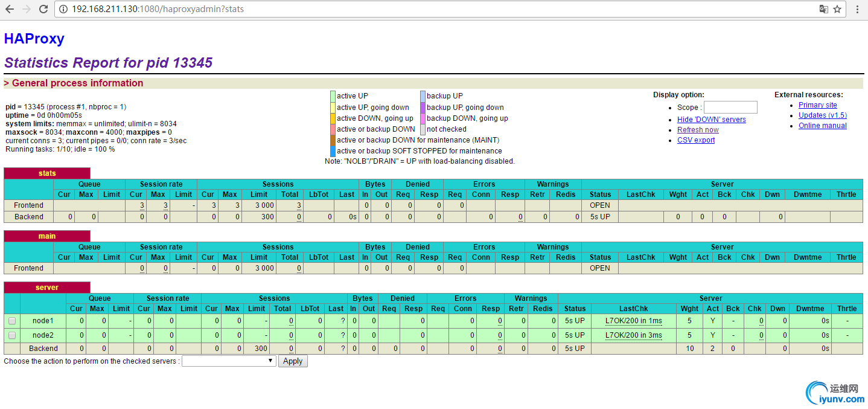Bookmark this page with the star icon
Image resolution: width=868 pixels, height=409 pixels.
coord(837,9)
